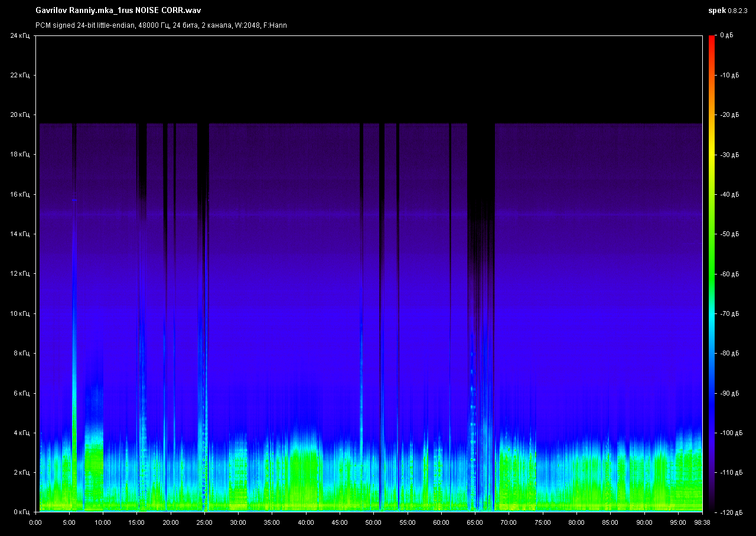Click the PCM signed 24-bit audio info line

161,25
